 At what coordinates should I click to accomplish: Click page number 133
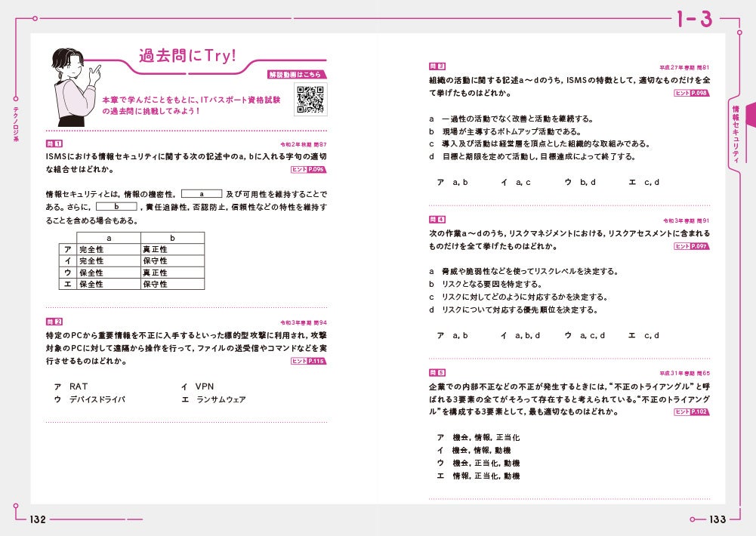coord(717,519)
